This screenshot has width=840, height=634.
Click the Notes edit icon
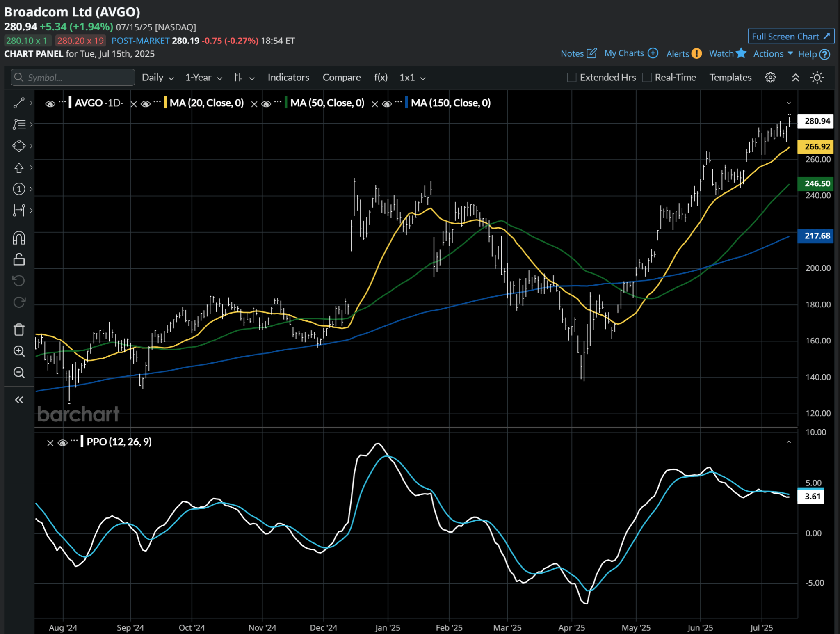tap(591, 53)
